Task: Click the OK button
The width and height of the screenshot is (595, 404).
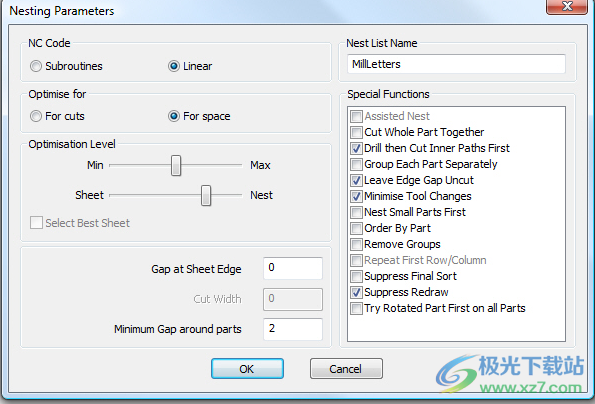Action: tap(247, 369)
